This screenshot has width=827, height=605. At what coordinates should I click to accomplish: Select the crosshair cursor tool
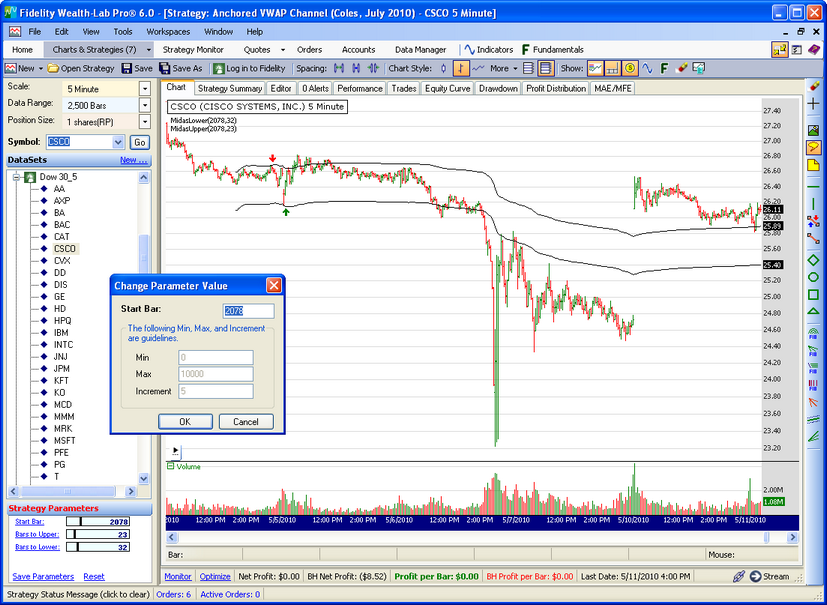[x=813, y=104]
